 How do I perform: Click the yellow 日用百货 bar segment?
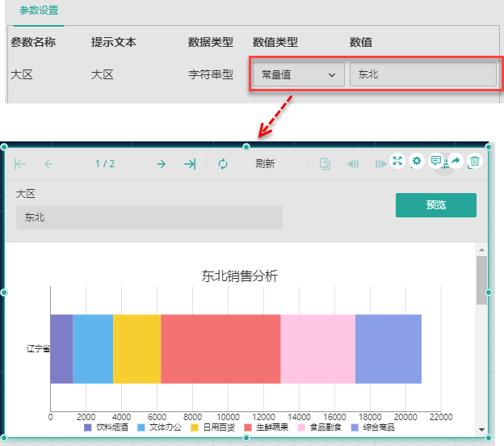(137, 349)
